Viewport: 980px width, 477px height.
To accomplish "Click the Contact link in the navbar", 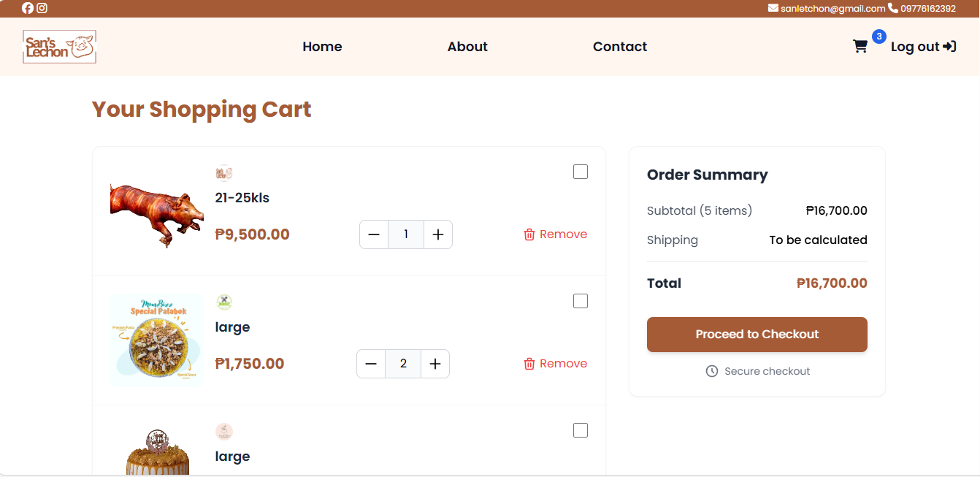I will [620, 46].
